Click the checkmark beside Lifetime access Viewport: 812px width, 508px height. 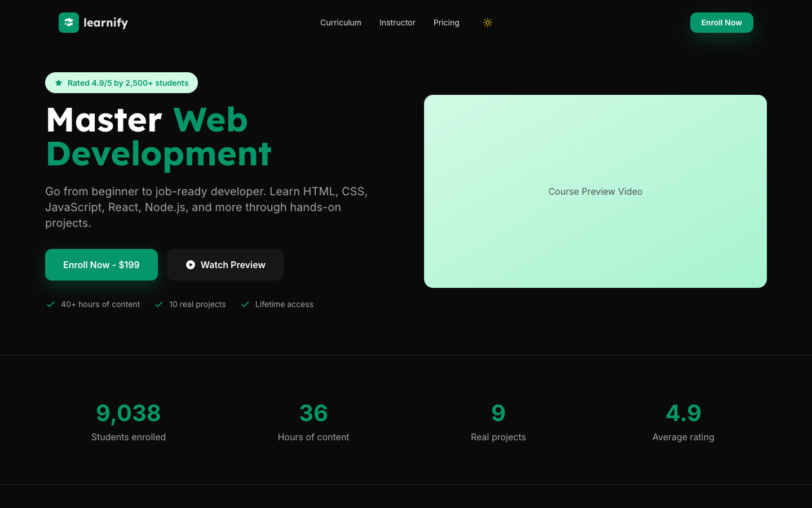coord(245,304)
